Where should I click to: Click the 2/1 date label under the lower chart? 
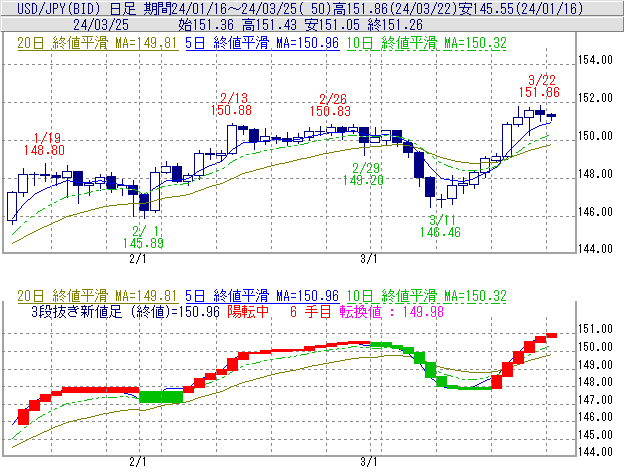coord(138,462)
